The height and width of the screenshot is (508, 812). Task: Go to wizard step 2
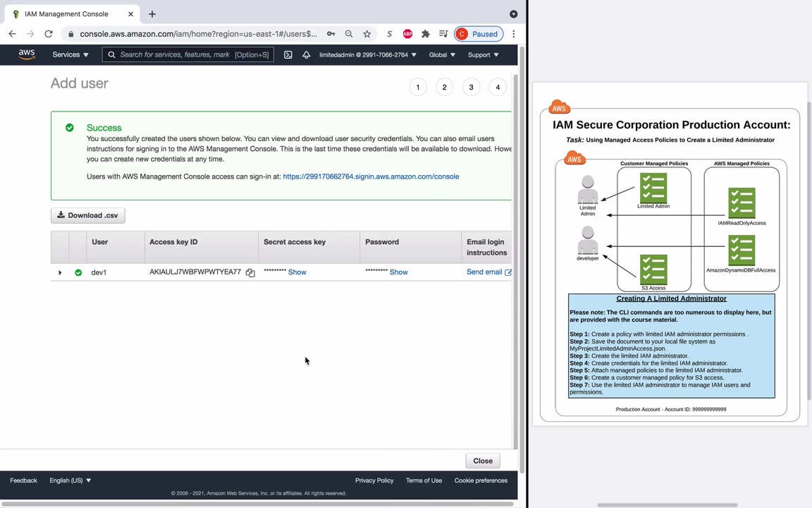[444, 87]
